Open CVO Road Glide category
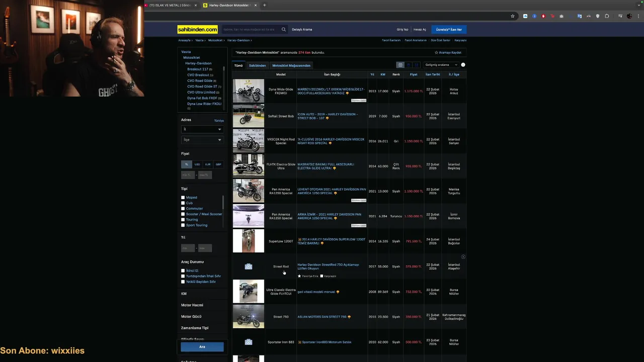 (x=200, y=81)
